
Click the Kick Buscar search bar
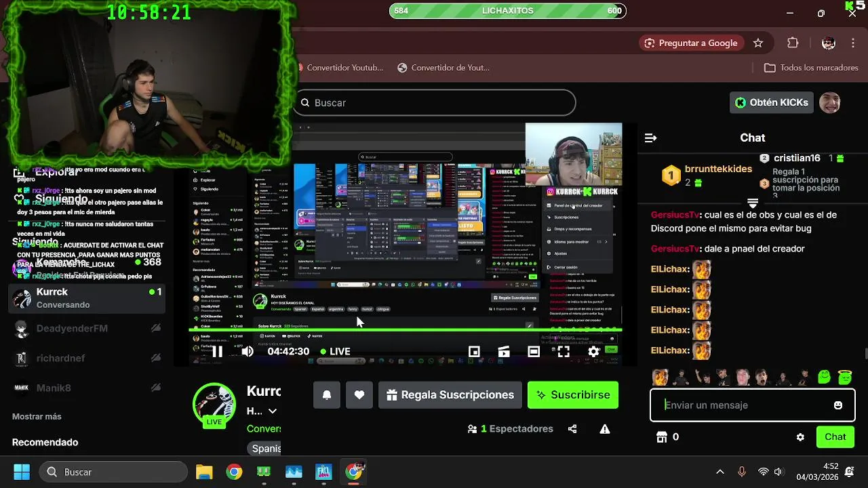pos(435,102)
